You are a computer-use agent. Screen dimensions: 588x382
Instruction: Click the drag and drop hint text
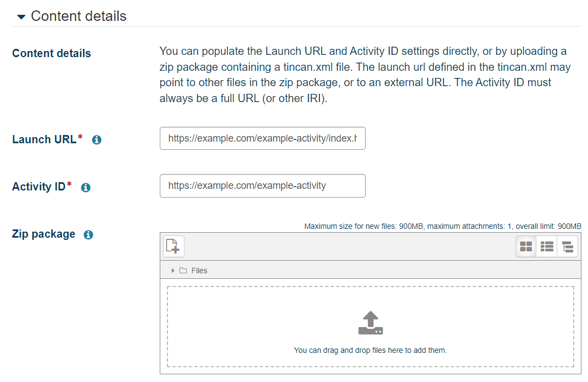click(371, 350)
